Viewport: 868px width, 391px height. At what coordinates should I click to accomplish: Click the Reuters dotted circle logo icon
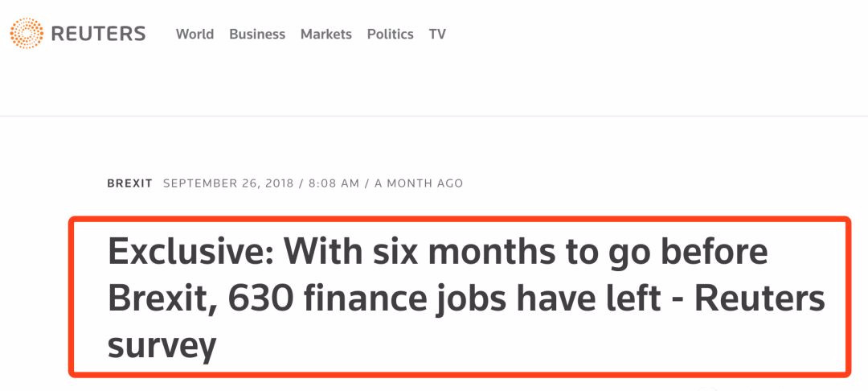27,34
